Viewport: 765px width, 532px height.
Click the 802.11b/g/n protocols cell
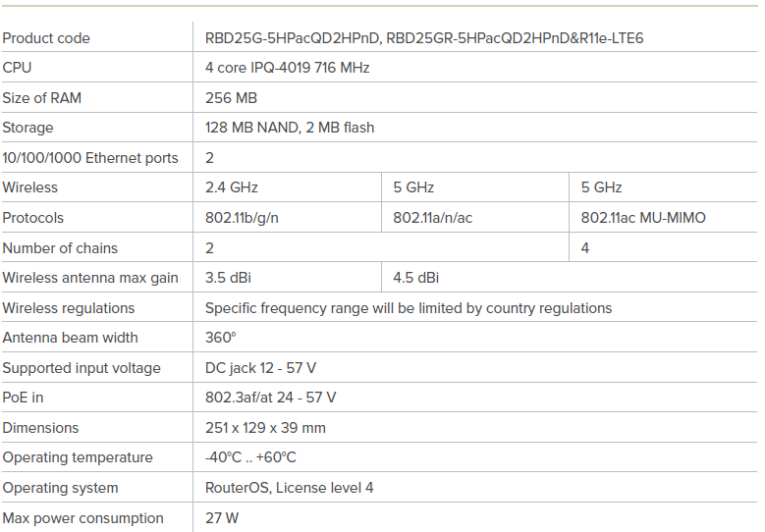242,218
